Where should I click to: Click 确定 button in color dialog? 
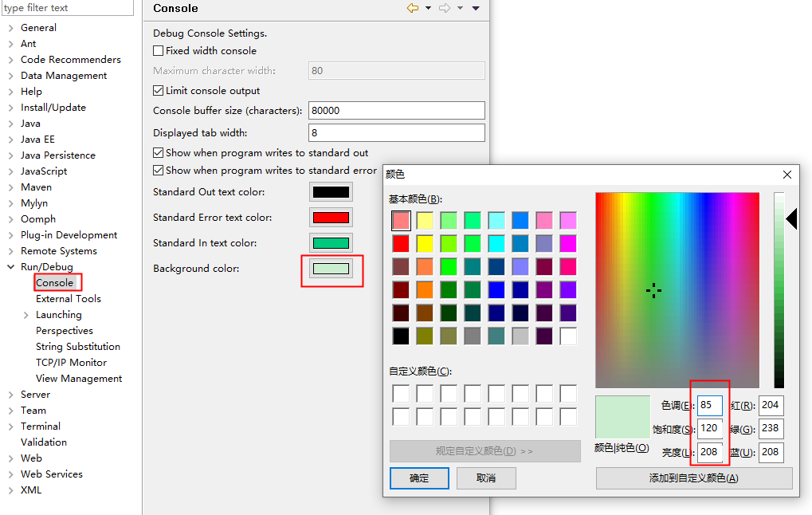tap(419, 478)
